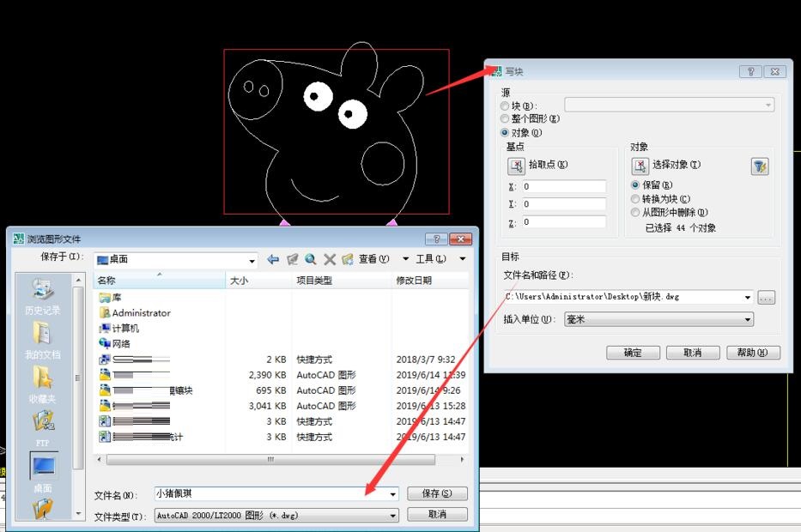The image size is (801, 532).
Task: Open the 我的文档 sidebar location
Action: click(x=42, y=340)
